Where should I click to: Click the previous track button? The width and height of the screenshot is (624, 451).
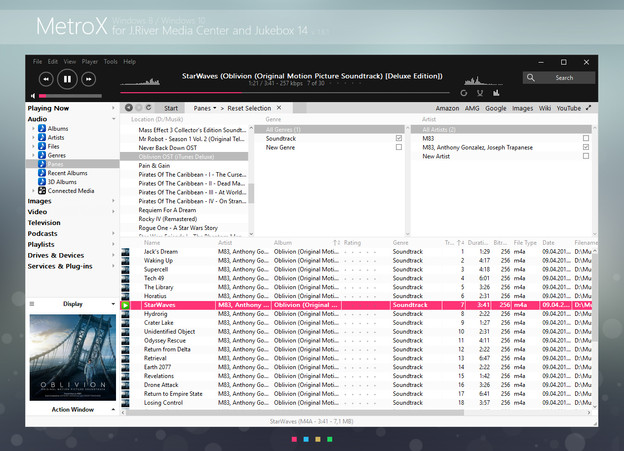(x=46, y=79)
